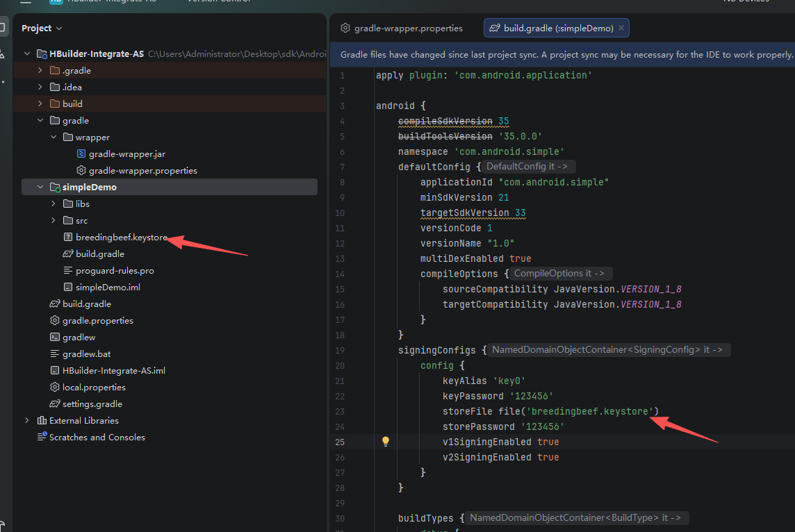Image resolution: width=795 pixels, height=532 pixels.
Task: Click the root build.gradle elephant icon
Action: pyautogui.click(x=55, y=304)
